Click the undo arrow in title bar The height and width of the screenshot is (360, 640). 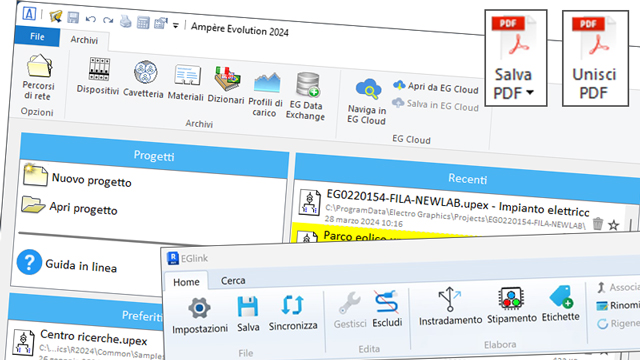91,19
